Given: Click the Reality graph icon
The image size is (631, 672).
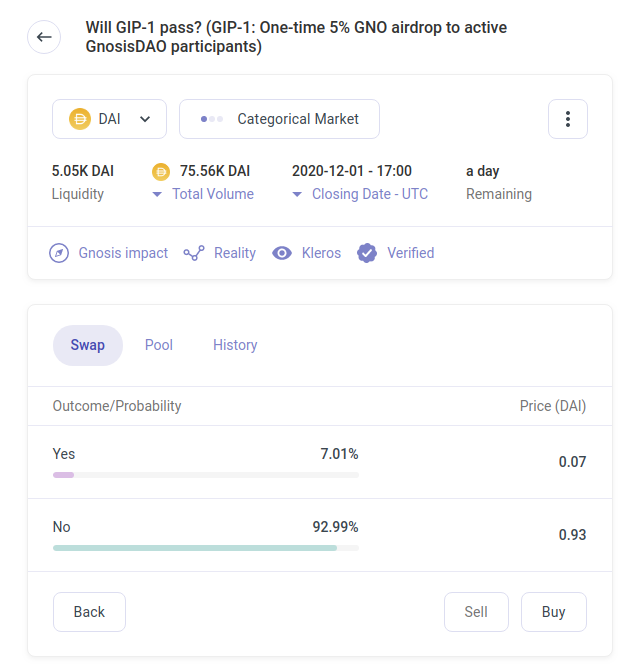Looking at the screenshot, I should [x=194, y=253].
